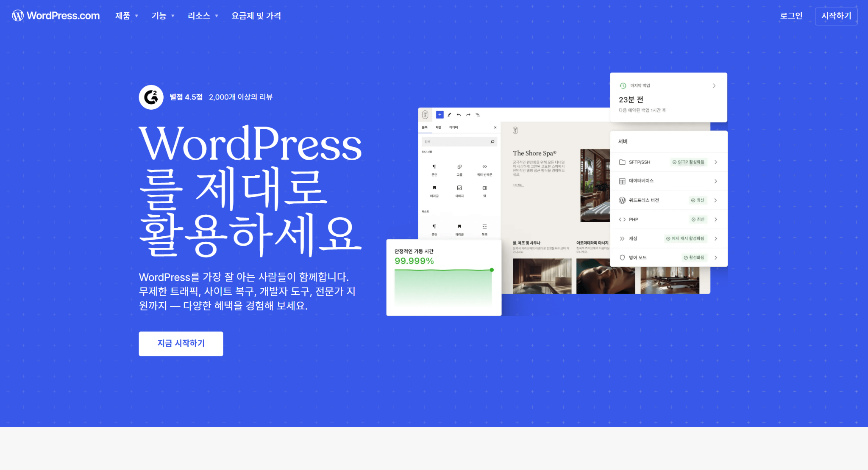
Task: Click the document overview list icon
Action: pos(478,115)
